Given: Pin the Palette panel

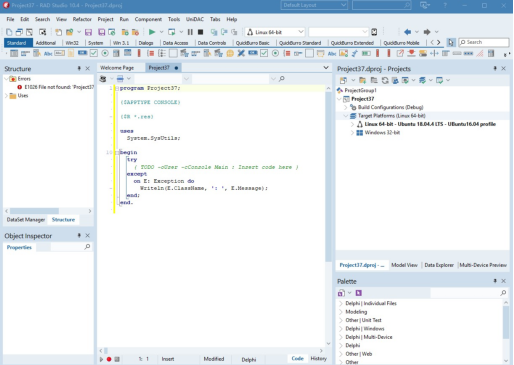Looking at the screenshot, I should coord(495,281).
